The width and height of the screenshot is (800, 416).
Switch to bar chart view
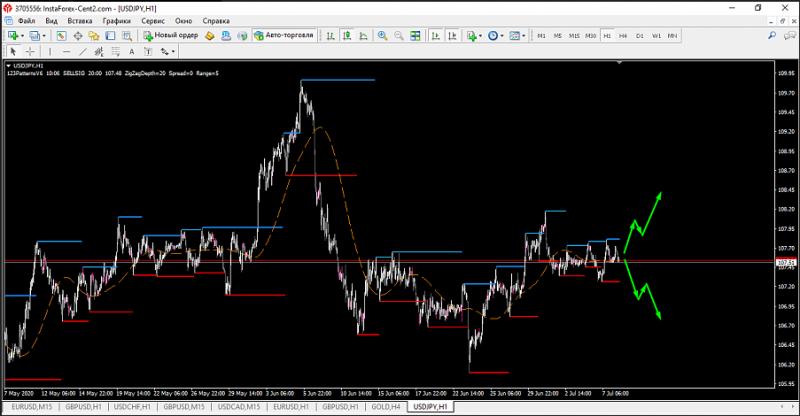pos(331,36)
